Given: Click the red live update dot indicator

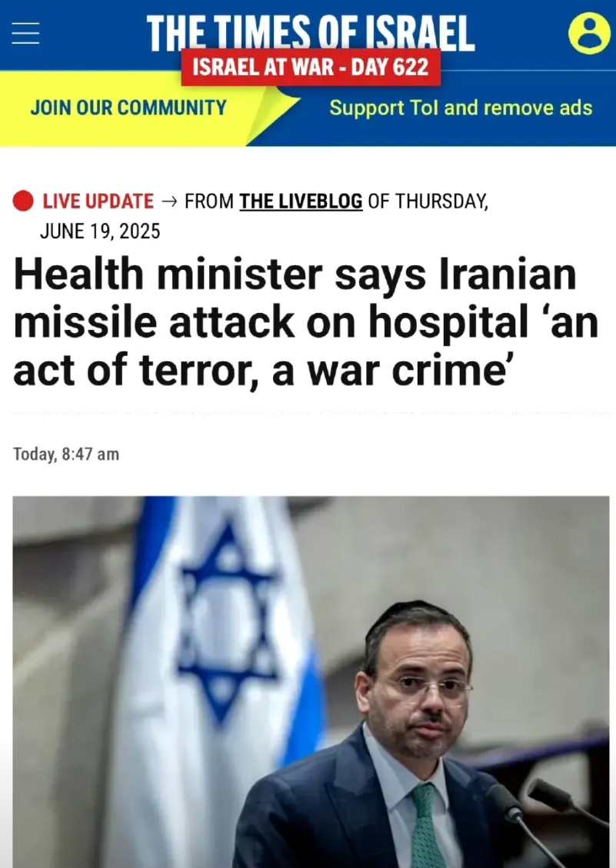Looking at the screenshot, I should tap(23, 201).
